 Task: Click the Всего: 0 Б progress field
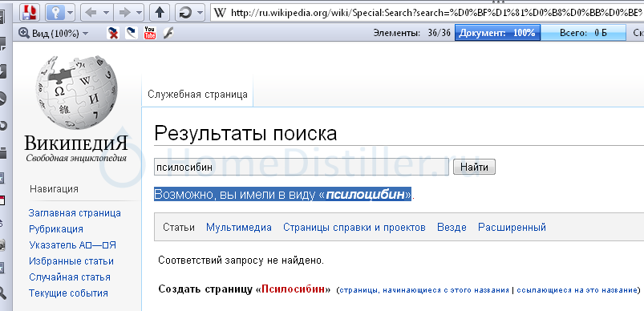click(x=583, y=33)
